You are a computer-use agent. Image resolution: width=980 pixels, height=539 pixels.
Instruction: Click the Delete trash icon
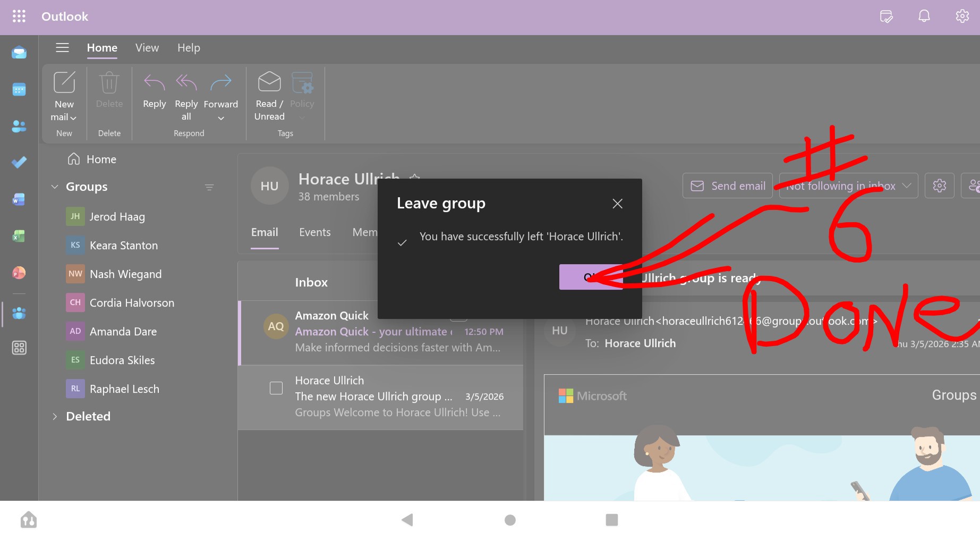point(109,90)
